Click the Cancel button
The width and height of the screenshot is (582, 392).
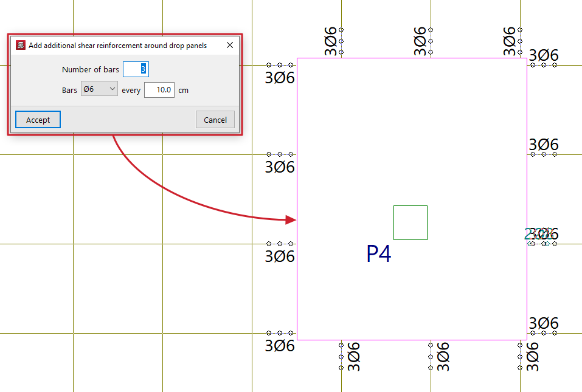(x=215, y=119)
